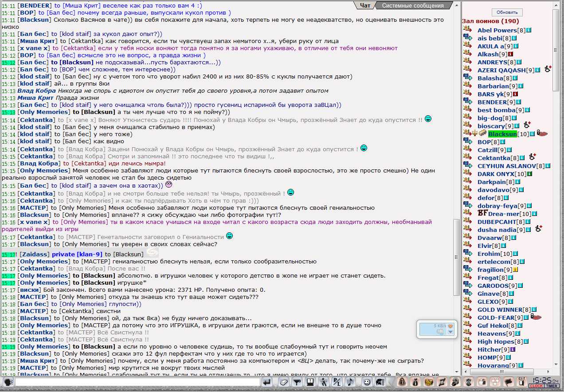Switch the display to CLOCK mode

(537, 386)
